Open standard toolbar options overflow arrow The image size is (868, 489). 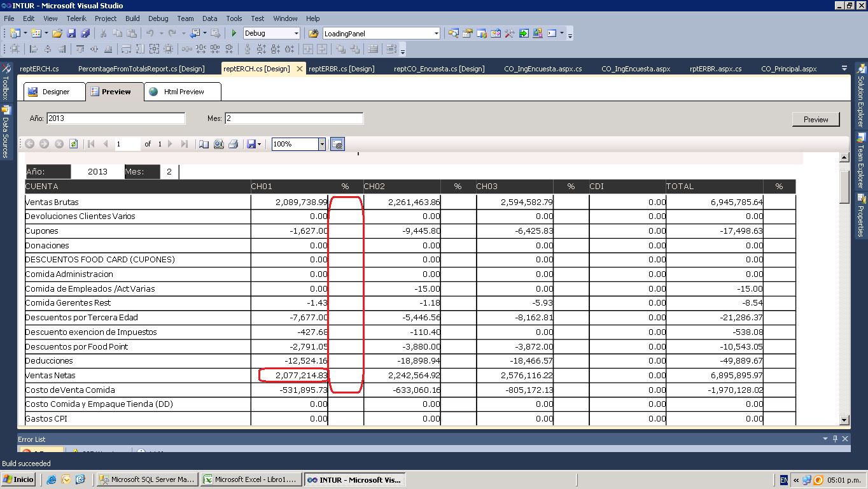pyautogui.click(x=570, y=34)
